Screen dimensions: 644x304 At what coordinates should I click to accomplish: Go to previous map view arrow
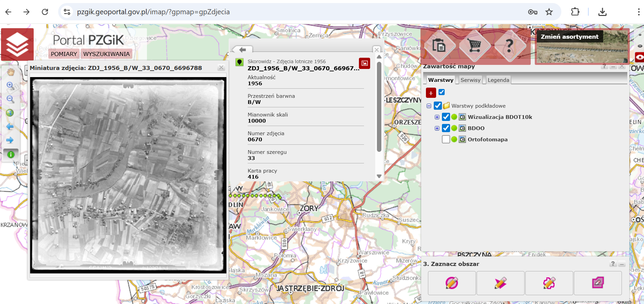pos(10,127)
